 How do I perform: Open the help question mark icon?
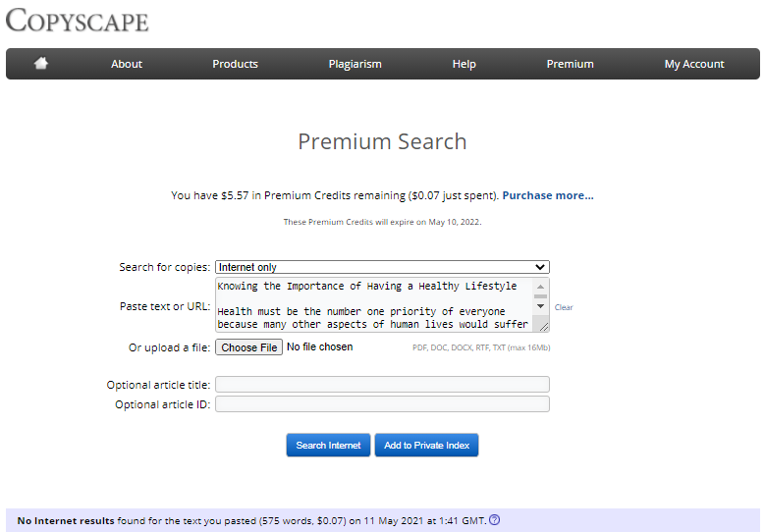point(494,520)
